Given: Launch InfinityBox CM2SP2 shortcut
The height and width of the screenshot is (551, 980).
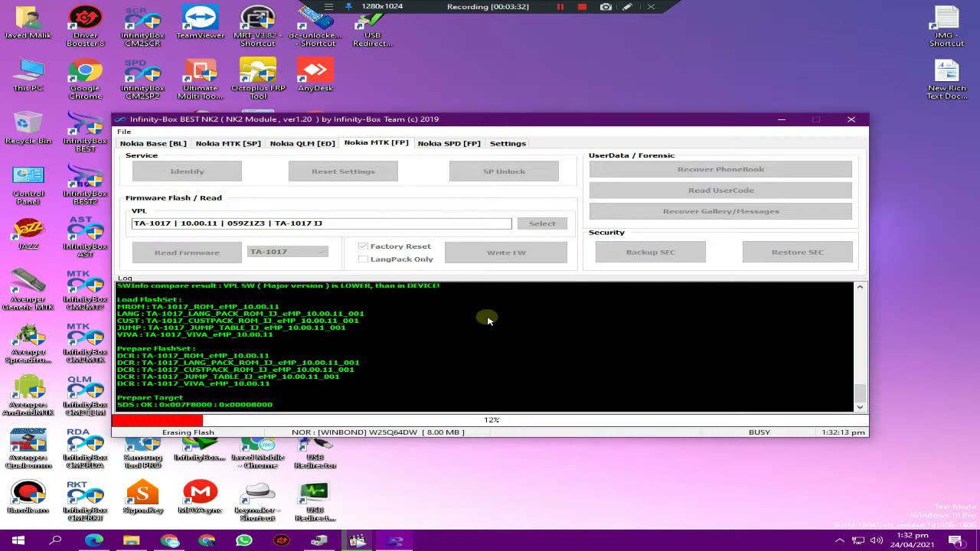Looking at the screenshot, I should point(142,80).
